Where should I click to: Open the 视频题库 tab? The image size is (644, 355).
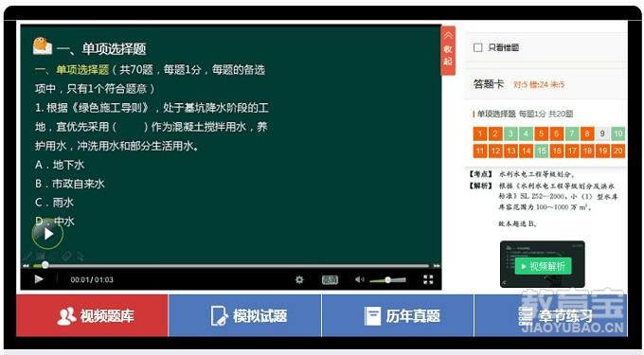[x=93, y=315]
